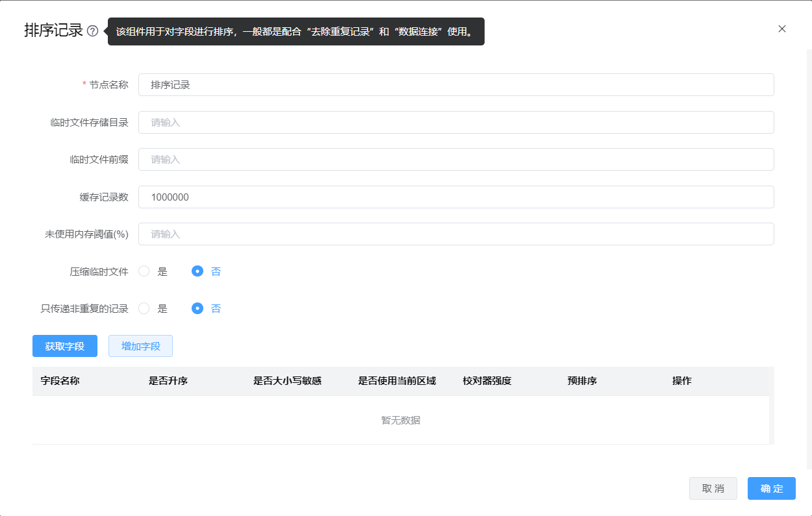Focus the 节点名称 input field
Viewport: 812px width, 516px height.
[x=455, y=84]
